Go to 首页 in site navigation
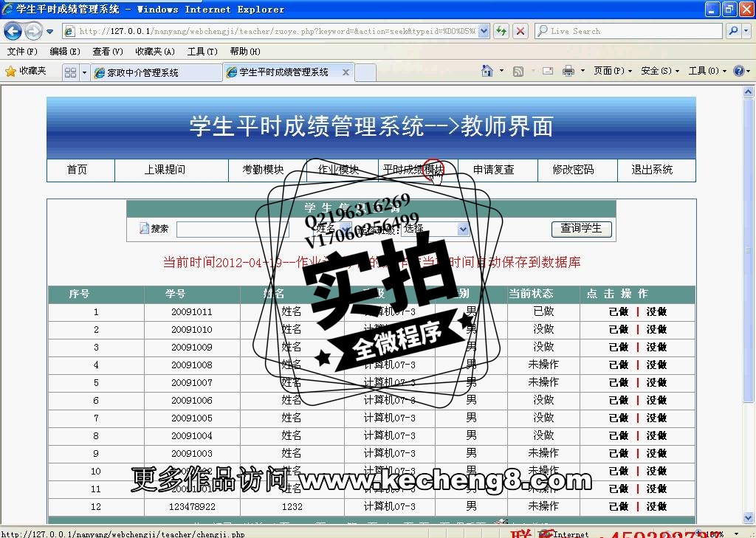 77,170
